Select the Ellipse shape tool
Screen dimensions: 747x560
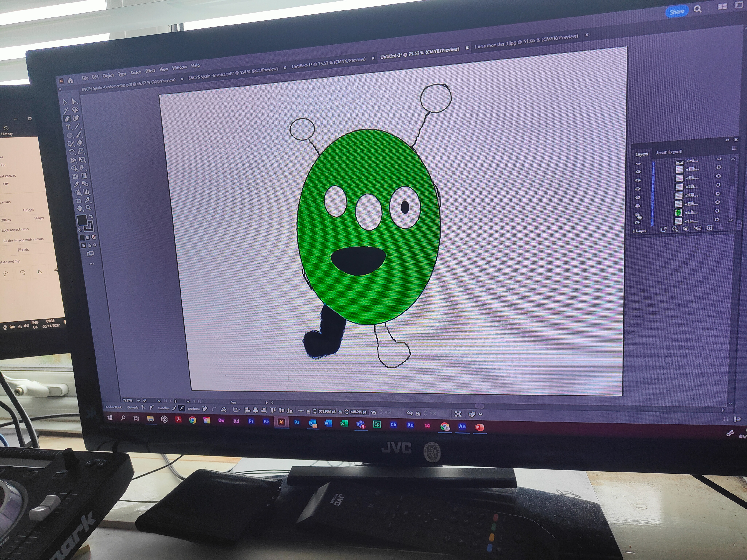pos(70,136)
